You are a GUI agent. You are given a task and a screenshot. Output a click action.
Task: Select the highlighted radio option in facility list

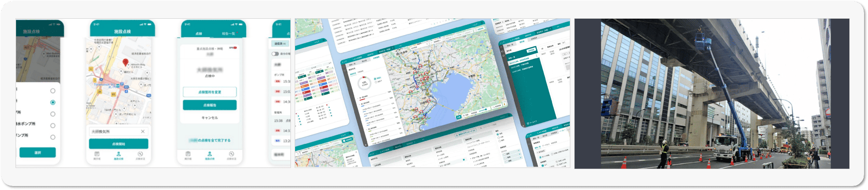pos(53,103)
